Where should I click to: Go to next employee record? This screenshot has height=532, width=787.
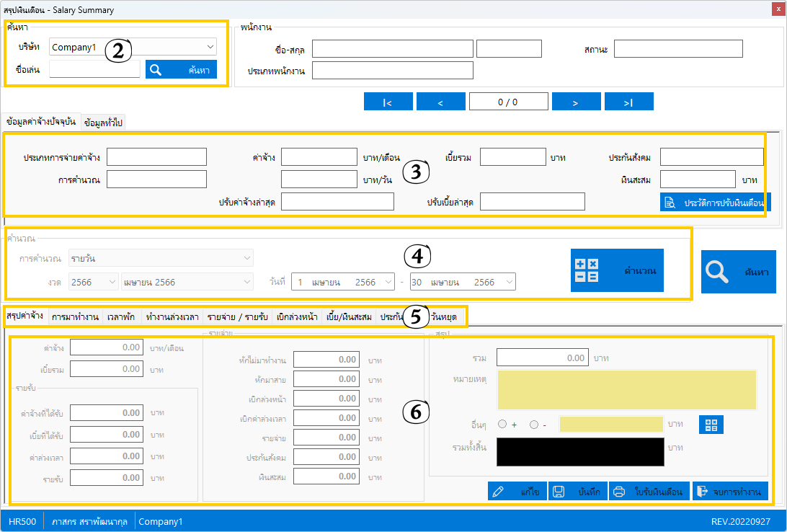click(576, 102)
